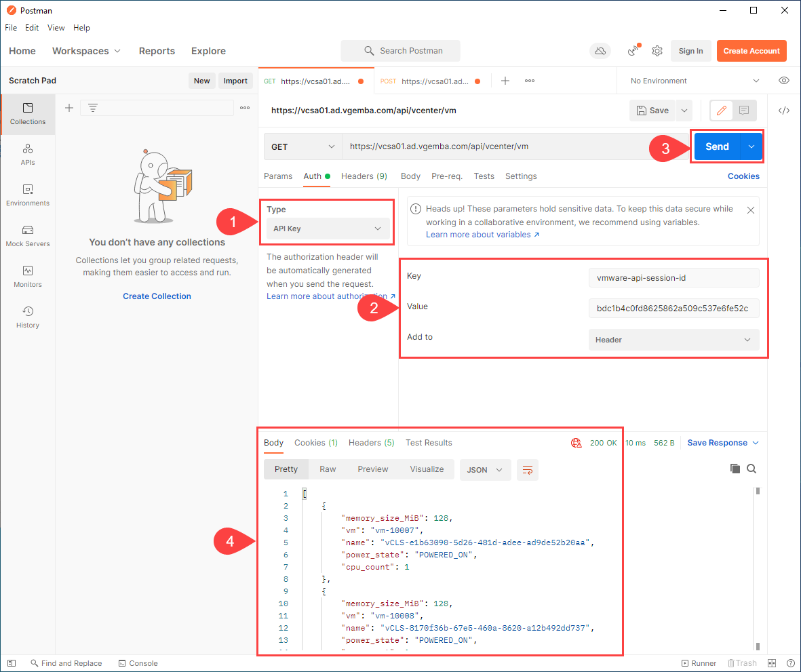Open the collections more options ellipsis
Screen dimensions: 801x672
point(245,108)
